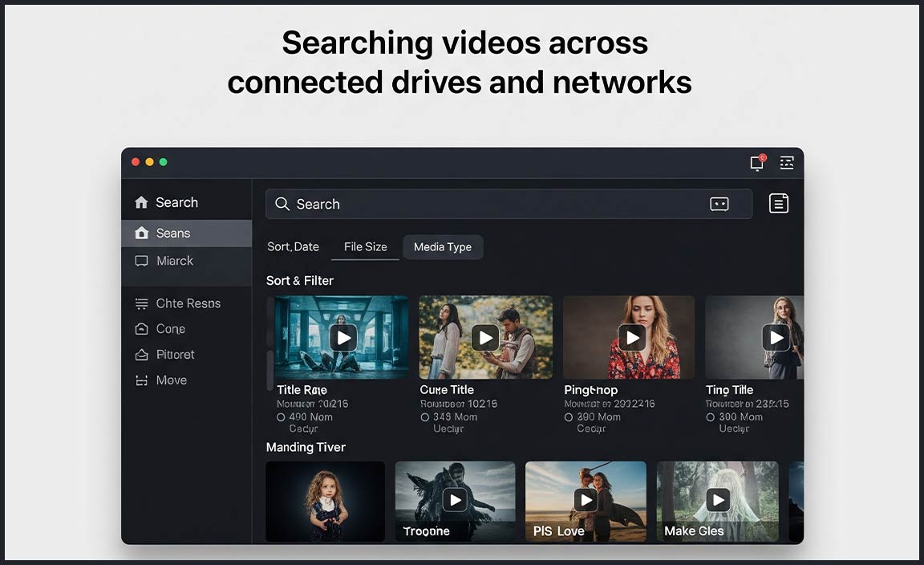
Task: Select Cone in the sidebar
Action: (170, 329)
